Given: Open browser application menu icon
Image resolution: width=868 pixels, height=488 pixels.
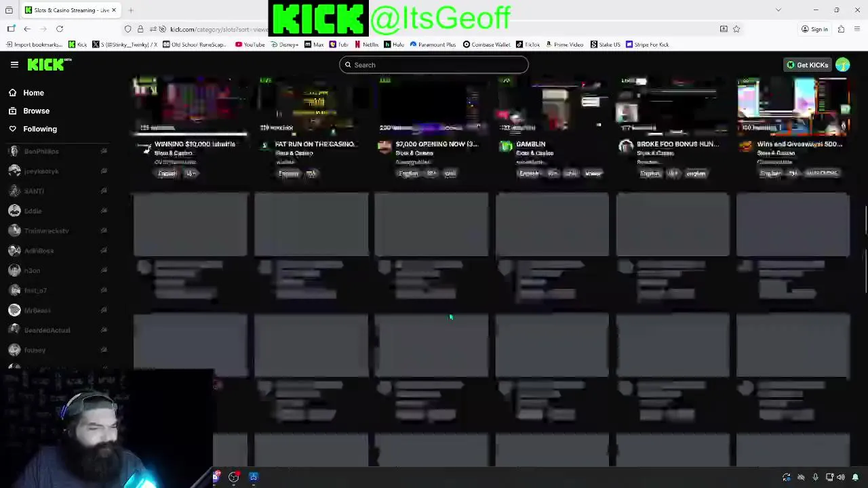Looking at the screenshot, I should [857, 29].
